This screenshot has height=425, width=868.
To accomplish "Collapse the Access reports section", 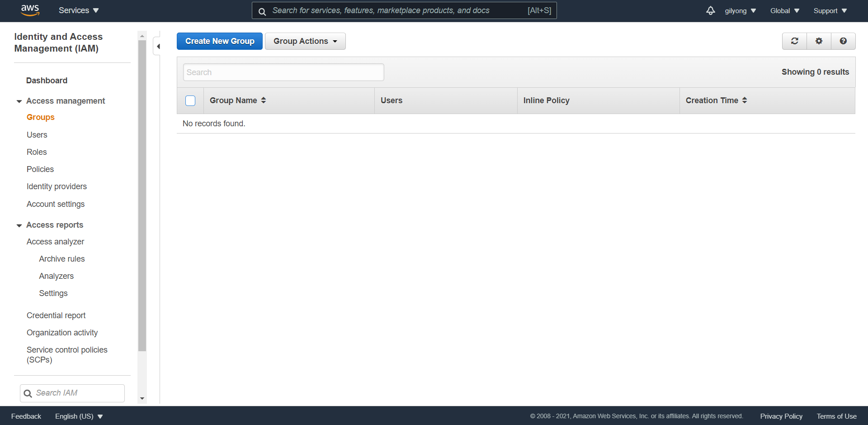I will tap(19, 225).
